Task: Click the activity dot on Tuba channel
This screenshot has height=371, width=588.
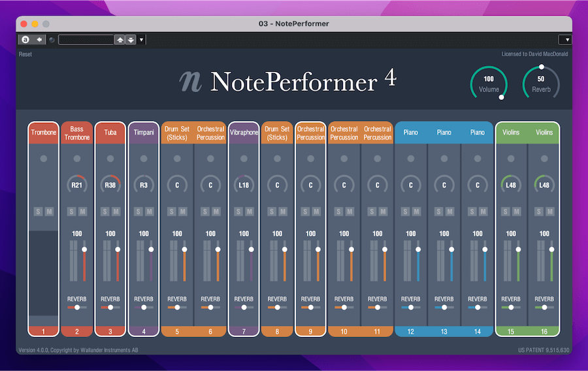Action: 110,159
